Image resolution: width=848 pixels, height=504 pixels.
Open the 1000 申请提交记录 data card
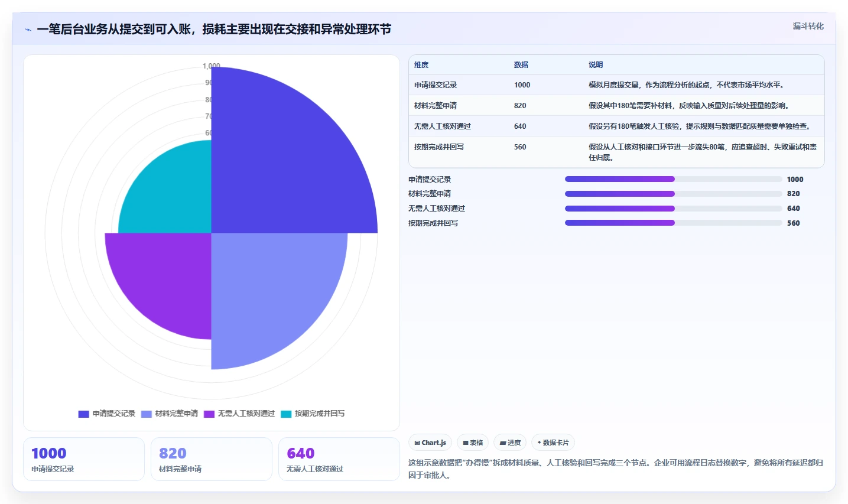84,459
